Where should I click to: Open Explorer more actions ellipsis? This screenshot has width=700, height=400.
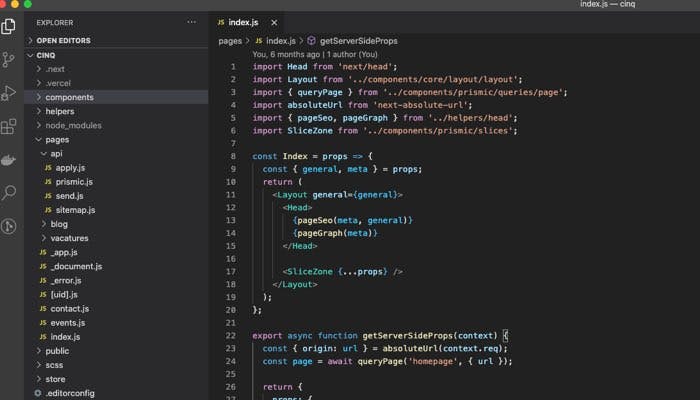(192, 22)
